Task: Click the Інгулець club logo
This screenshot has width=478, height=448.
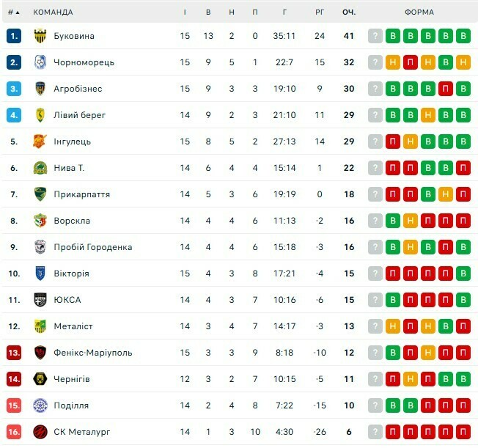Action: (x=40, y=142)
